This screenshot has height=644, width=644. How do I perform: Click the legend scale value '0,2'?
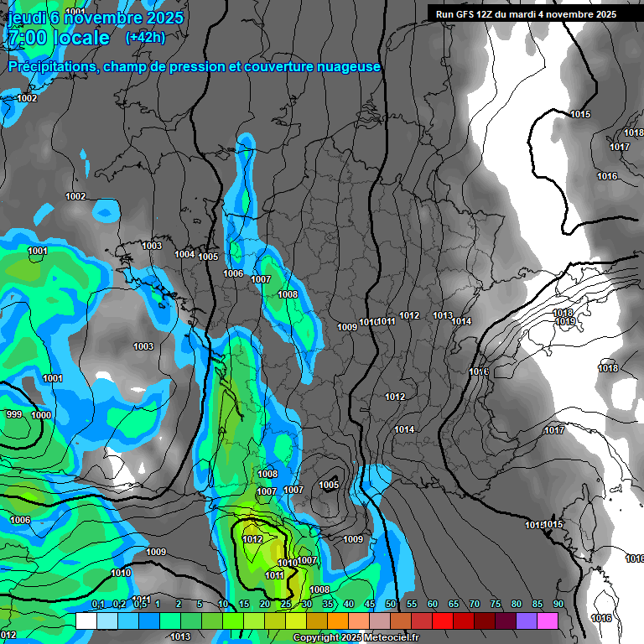pyautogui.click(x=120, y=604)
